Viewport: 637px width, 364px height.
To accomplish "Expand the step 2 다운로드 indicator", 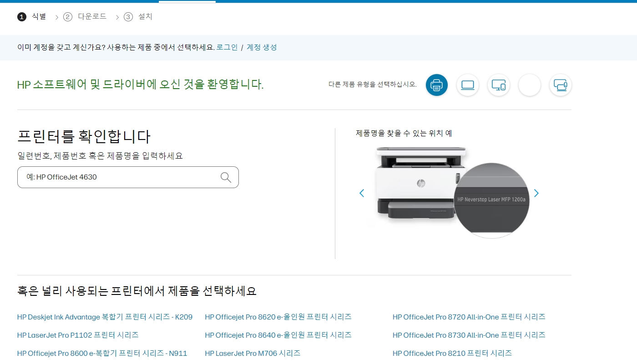I will [67, 16].
